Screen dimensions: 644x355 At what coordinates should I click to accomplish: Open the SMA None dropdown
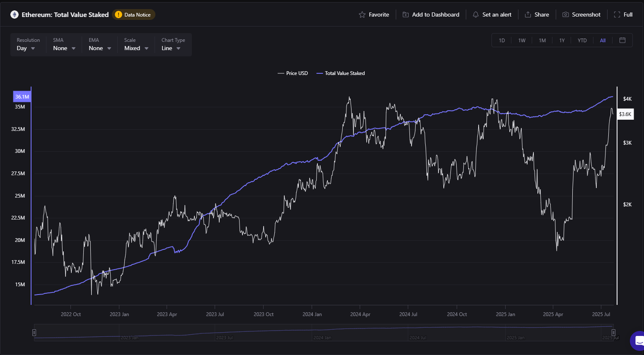point(64,44)
